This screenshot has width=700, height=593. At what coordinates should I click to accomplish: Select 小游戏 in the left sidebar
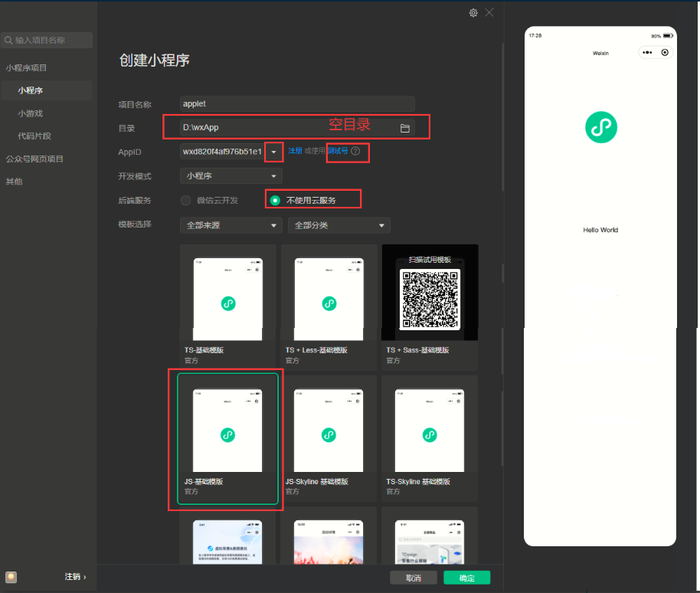31,113
